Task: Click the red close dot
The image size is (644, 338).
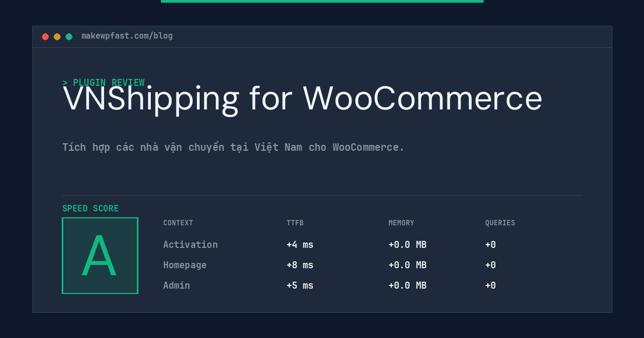Action: click(45, 36)
